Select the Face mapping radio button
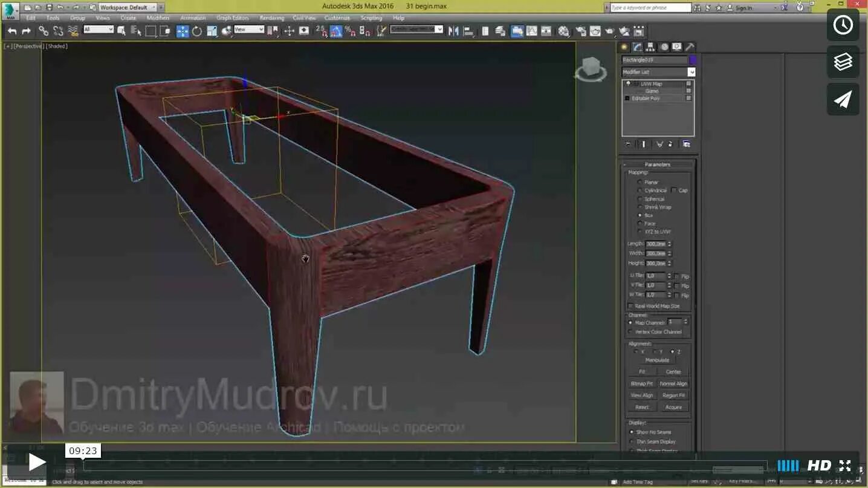 coord(640,224)
